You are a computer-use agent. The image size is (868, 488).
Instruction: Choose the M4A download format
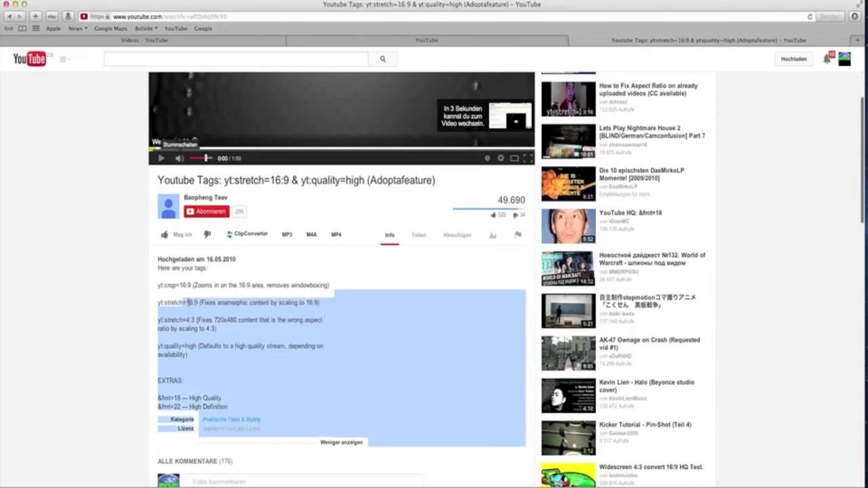point(311,235)
